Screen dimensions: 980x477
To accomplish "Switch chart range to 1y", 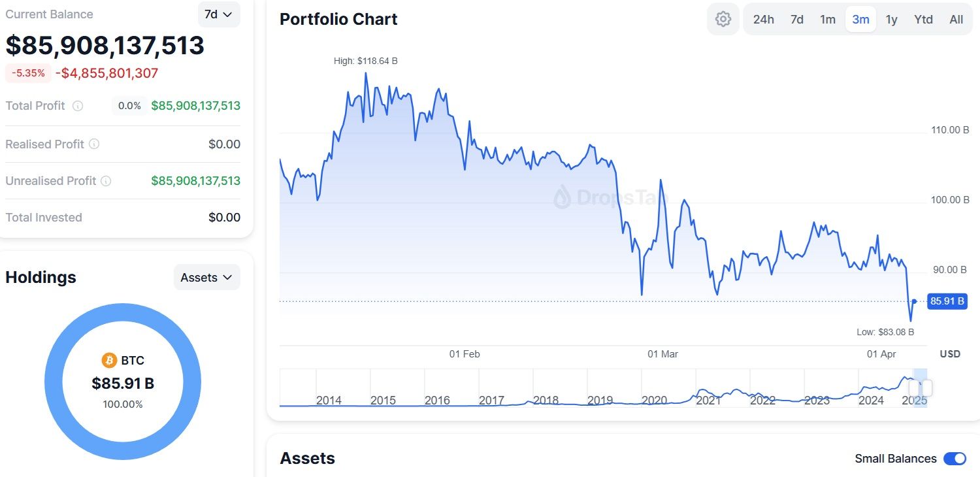I will pyautogui.click(x=891, y=20).
